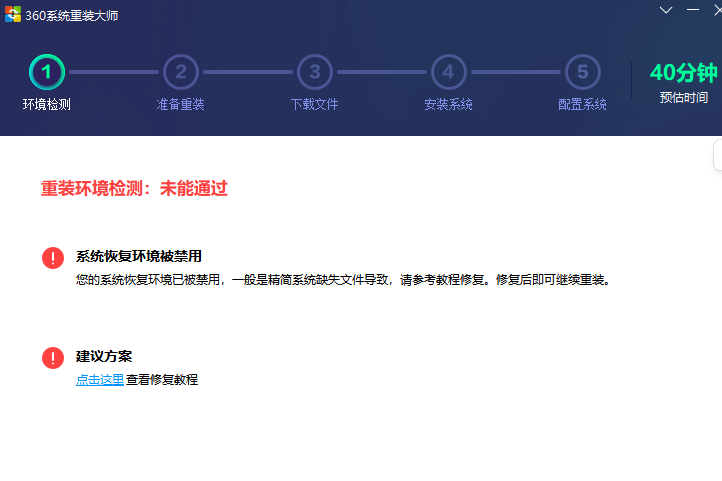Click the 下载文件 step label

(314, 104)
